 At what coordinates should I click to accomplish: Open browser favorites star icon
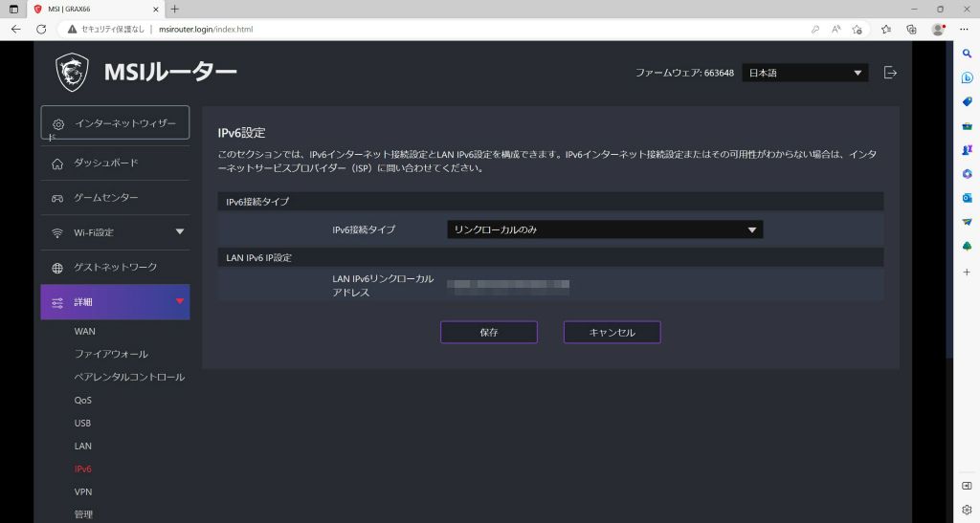885,29
